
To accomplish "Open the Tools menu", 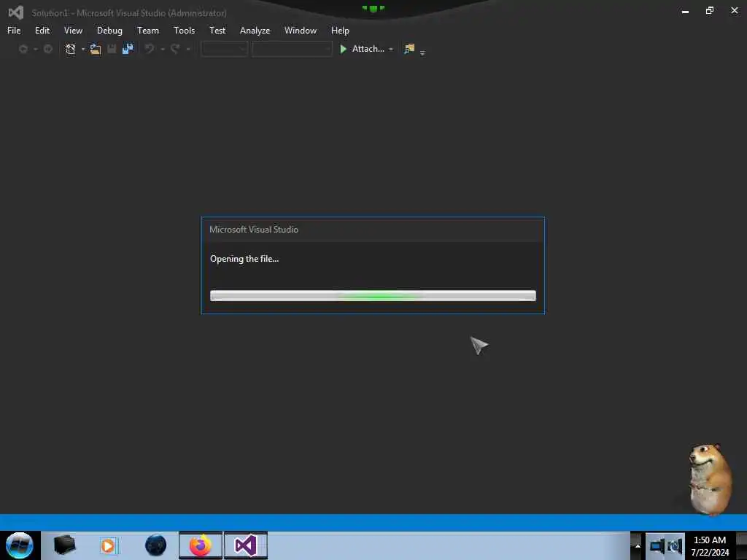I will pos(184,31).
